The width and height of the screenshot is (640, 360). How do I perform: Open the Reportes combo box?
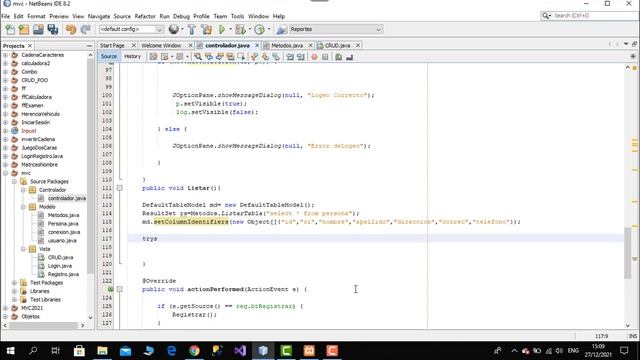point(336,29)
